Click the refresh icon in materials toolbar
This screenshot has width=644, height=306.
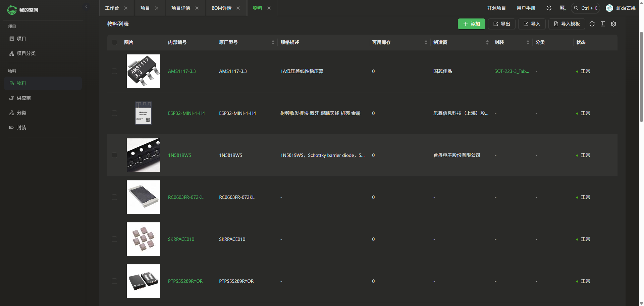(x=592, y=24)
